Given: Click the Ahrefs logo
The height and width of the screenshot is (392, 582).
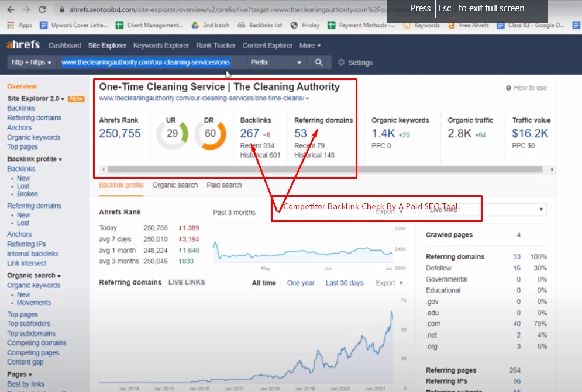Looking at the screenshot, I should pyautogui.click(x=22, y=46).
